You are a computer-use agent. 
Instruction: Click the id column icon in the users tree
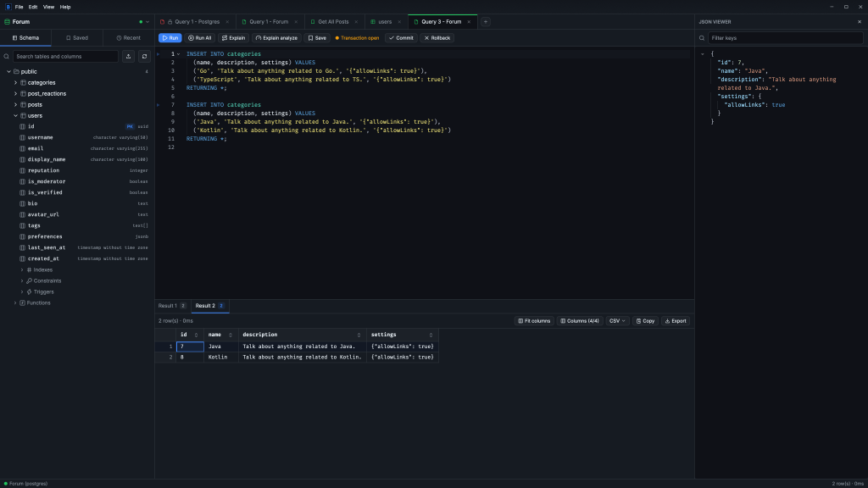pos(22,127)
